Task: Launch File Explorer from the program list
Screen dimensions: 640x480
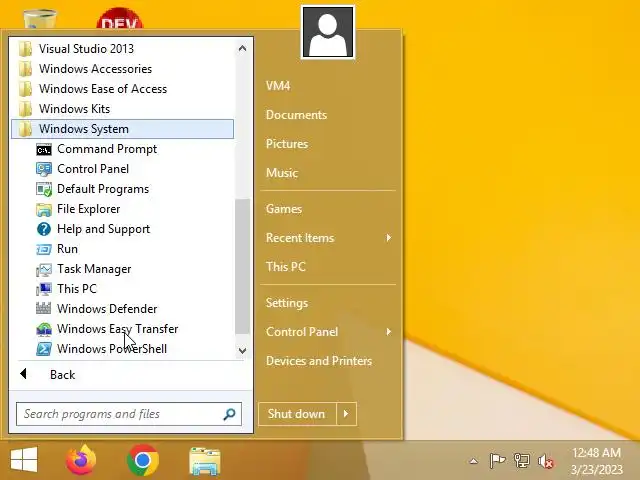Action: [x=44, y=209]
